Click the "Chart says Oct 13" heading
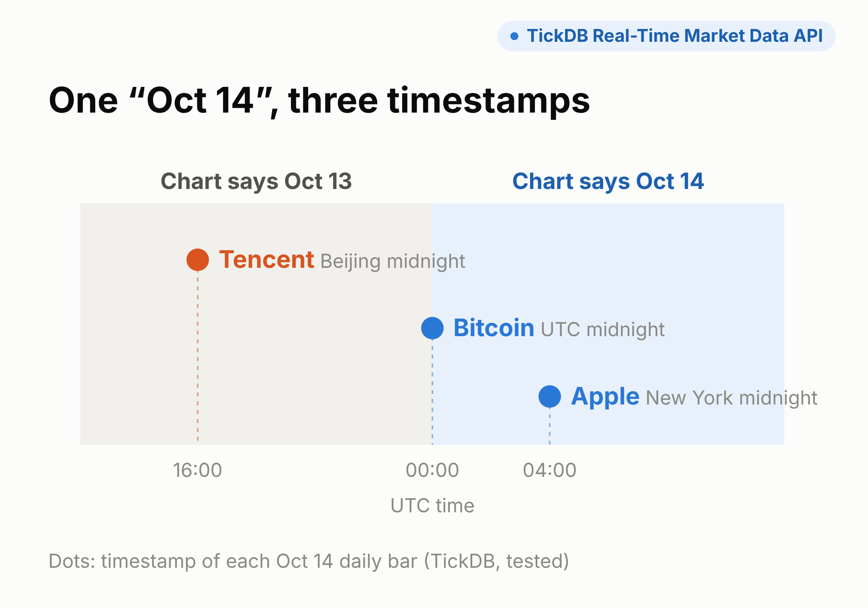This screenshot has width=868, height=608. pyautogui.click(x=256, y=181)
